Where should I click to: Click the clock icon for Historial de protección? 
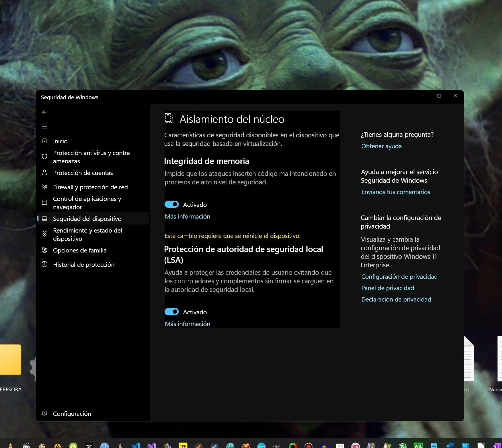[44, 264]
